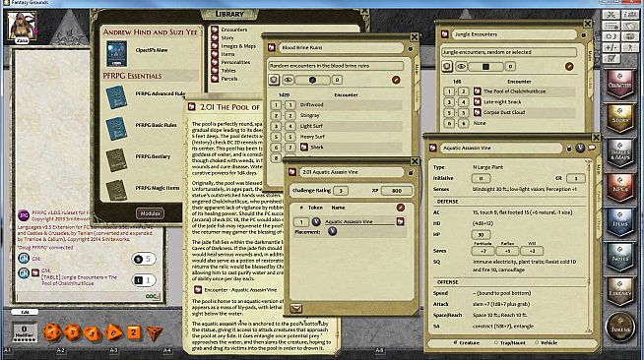Image resolution: width=644 pixels, height=360 pixels.
Task: Edit the Blood Brine Ruins table rows
Action: 396,80
